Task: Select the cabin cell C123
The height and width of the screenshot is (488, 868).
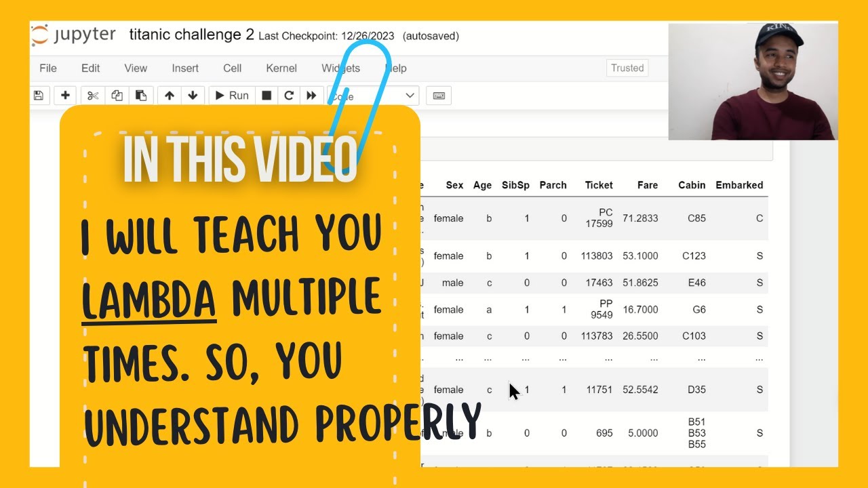Action: tap(694, 256)
